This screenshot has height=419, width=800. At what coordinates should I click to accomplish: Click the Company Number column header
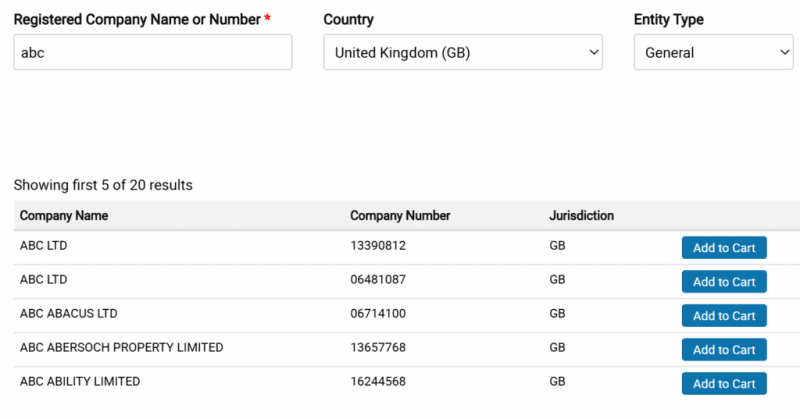click(400, 215)
